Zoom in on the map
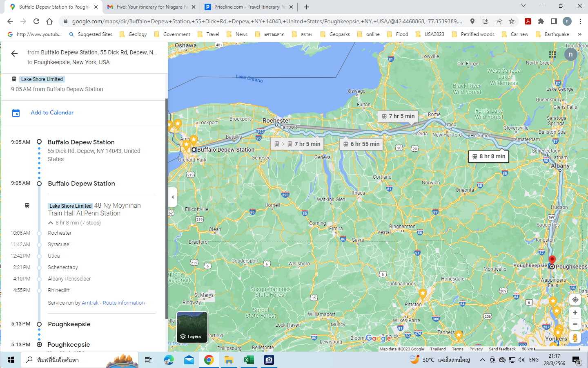 coord(575,313)
